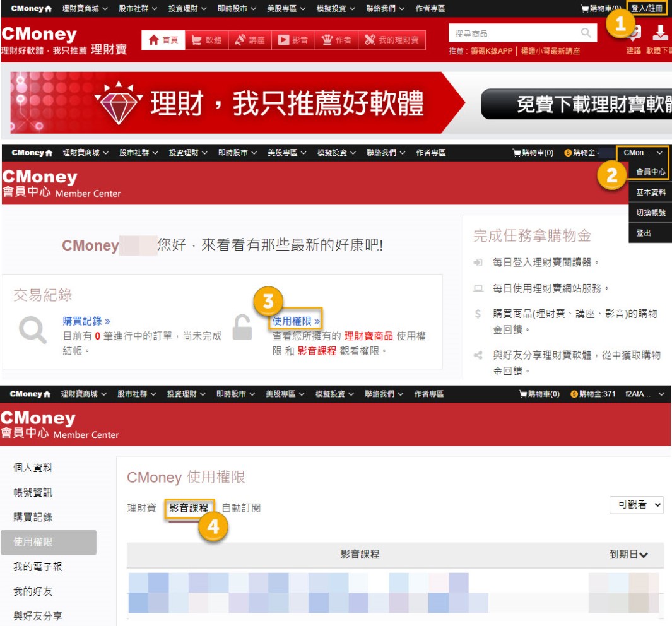Switch to the 影音課程 tab beside 自動訂閱
This screenshot has height=626, width=672.
click(189, 508)
